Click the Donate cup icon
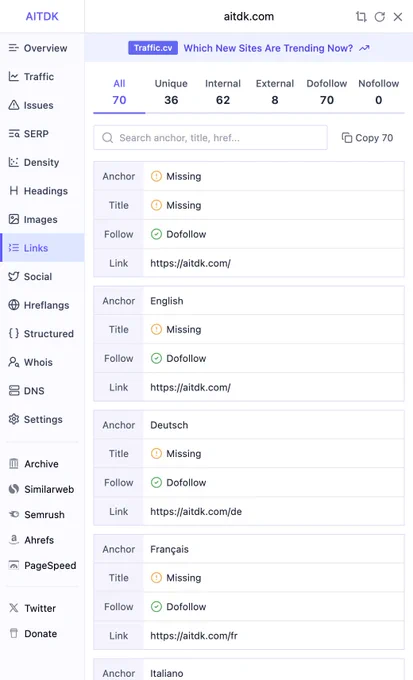 14,634
